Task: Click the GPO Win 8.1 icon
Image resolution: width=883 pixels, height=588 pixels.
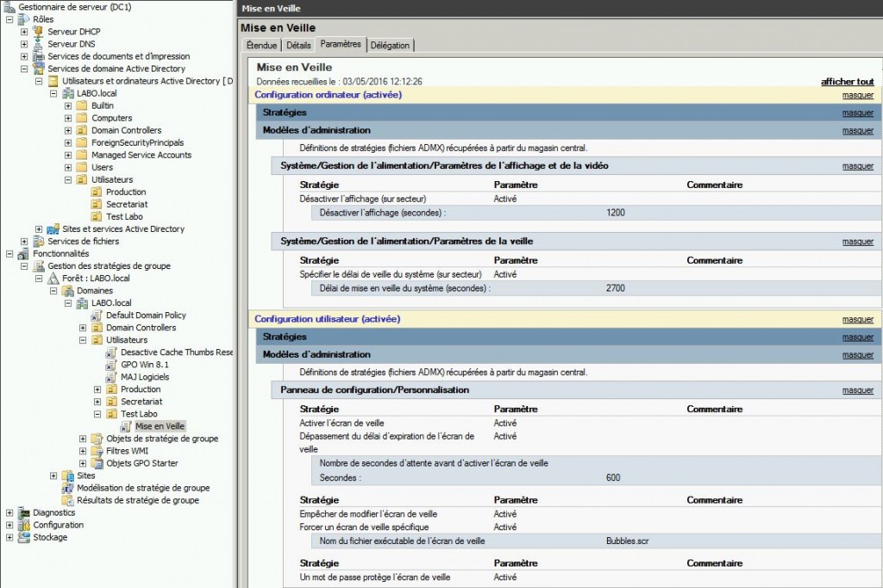Action: (x=111, y=365)
